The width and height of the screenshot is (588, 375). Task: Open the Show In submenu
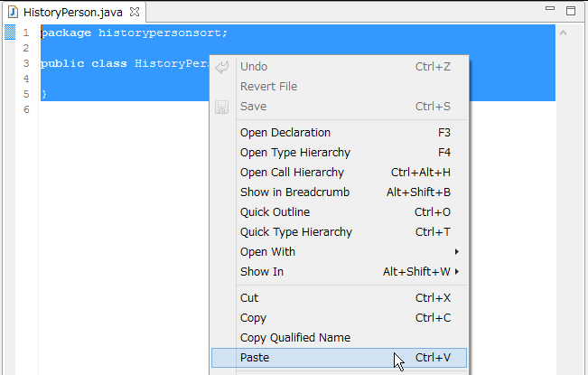coord(339,272)
